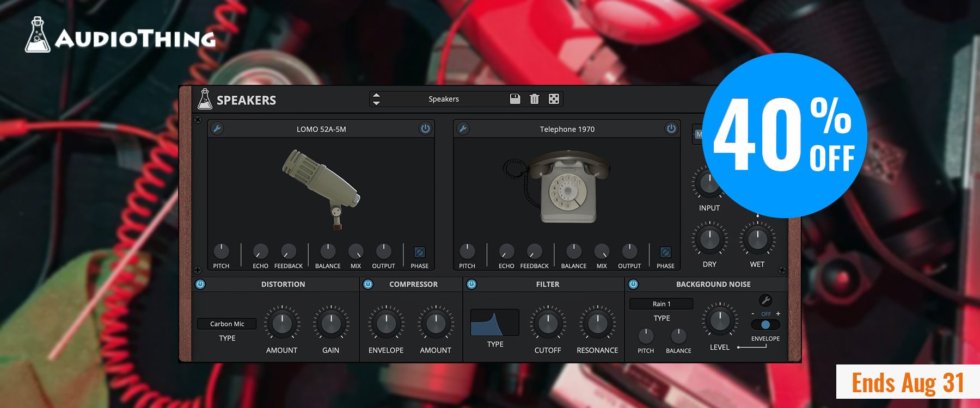The height and width of the screenshot is (408, 980).
Task: Open the Telephone 1970 model selector
Action: point(567,129)
